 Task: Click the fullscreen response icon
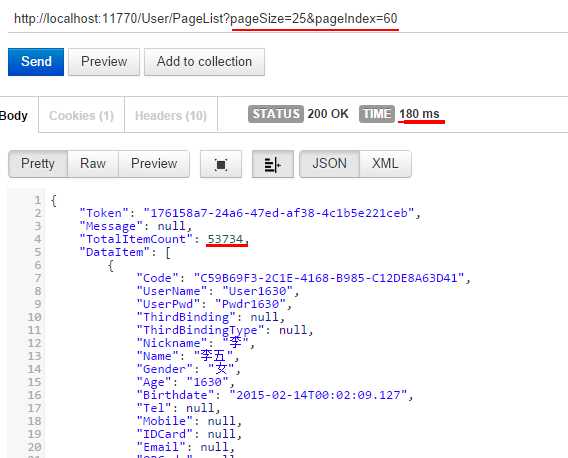point(221,164)
